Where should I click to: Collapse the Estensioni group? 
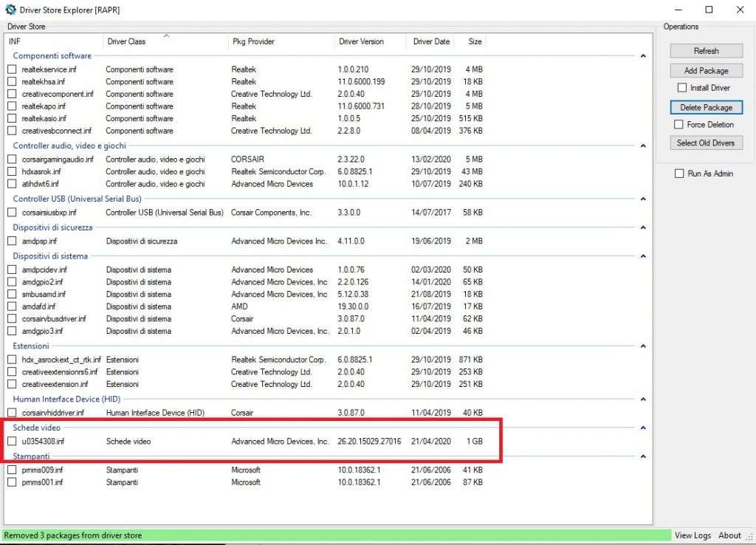[643, 346]
